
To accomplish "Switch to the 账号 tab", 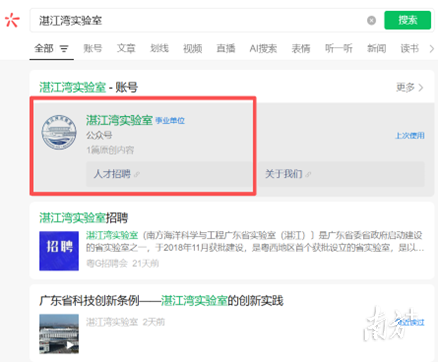I will click(93, 49).
